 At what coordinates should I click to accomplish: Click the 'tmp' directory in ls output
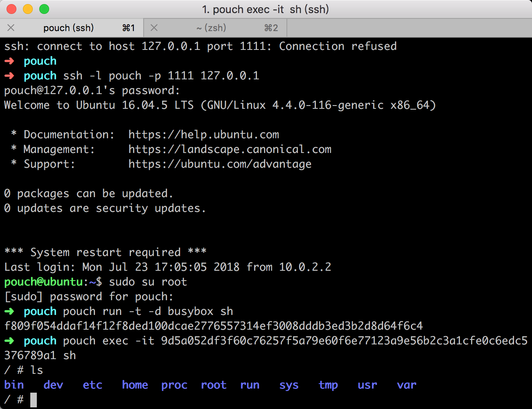tap(328, 385)
